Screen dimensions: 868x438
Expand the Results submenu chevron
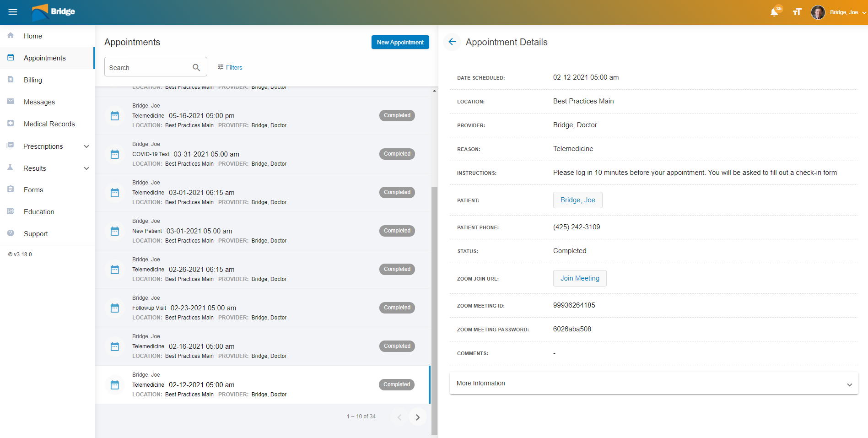86,168
